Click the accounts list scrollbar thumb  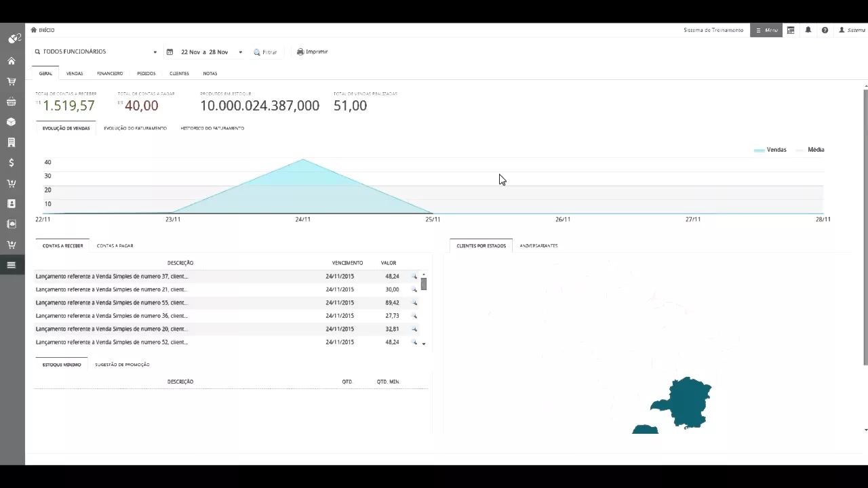pyautogui.click(x=424, y=284)
